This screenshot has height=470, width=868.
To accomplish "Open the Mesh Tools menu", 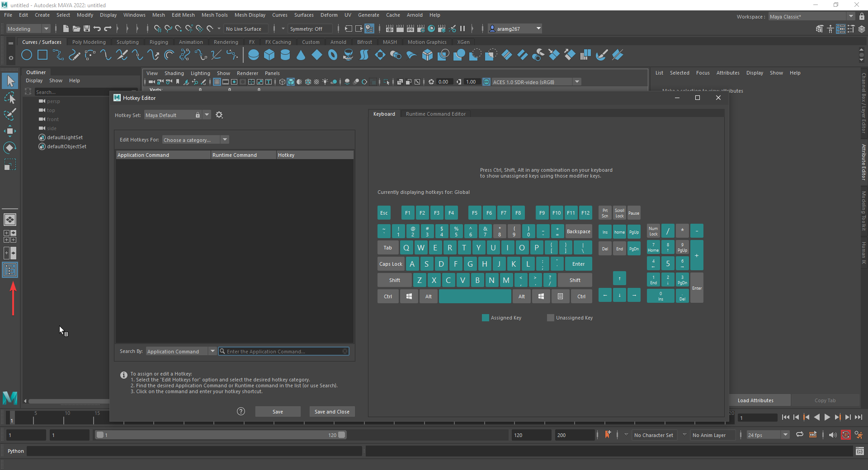I will pos(214,15).
